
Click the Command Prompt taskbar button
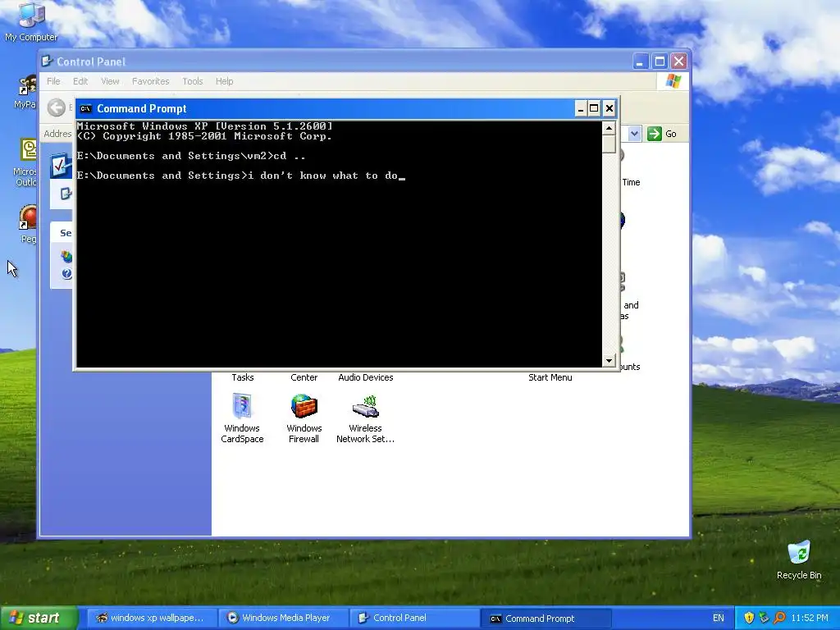(x=546, y=619)
